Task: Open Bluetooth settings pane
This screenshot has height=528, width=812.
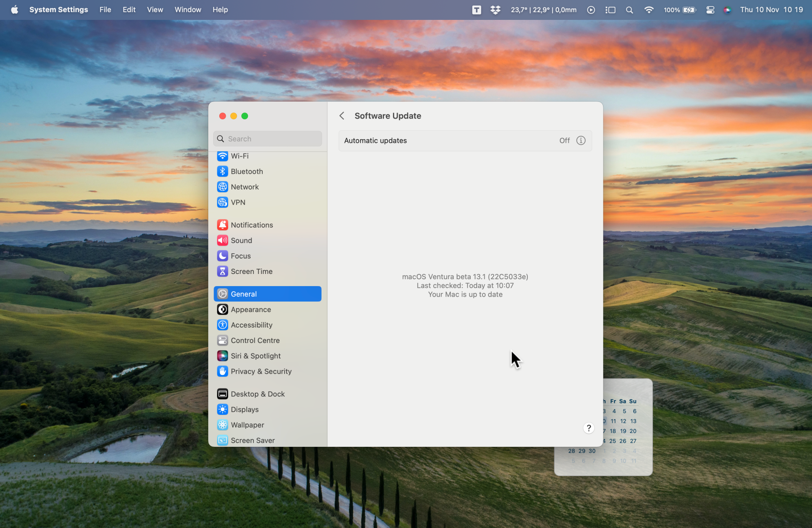Action: pos(268,171)
